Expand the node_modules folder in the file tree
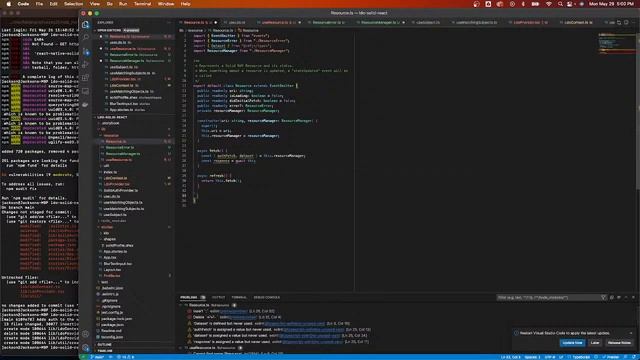This screenshot has width=640, height=360. click(x=113, y=221)
